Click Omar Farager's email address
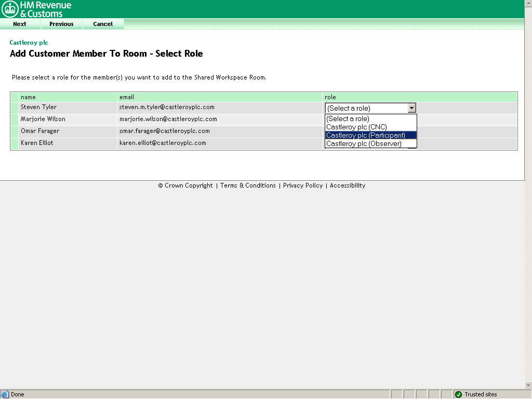The width and height of the screenshot is (532, 399). (x=165, y=131)
